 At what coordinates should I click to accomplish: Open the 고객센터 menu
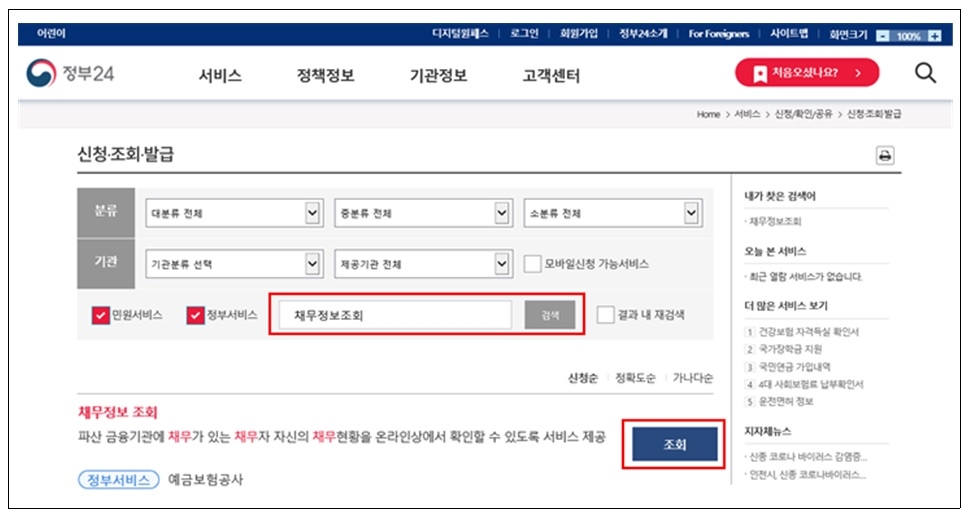click(551, 75)
